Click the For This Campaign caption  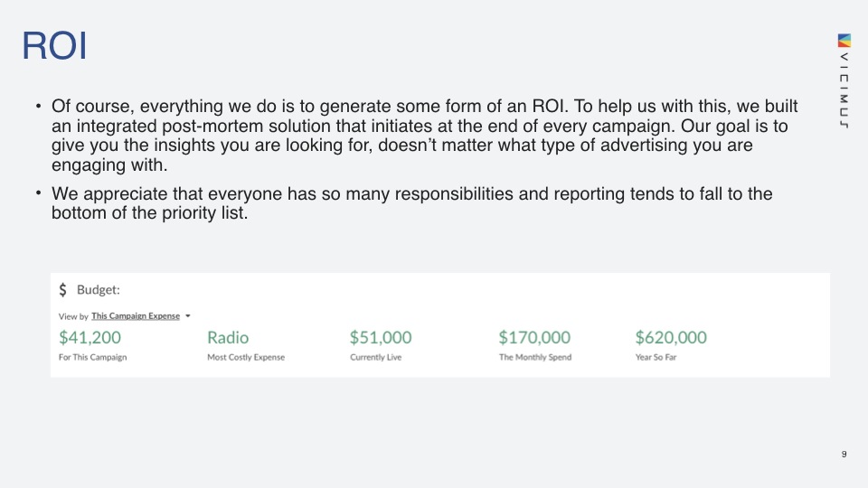(92, 358)
